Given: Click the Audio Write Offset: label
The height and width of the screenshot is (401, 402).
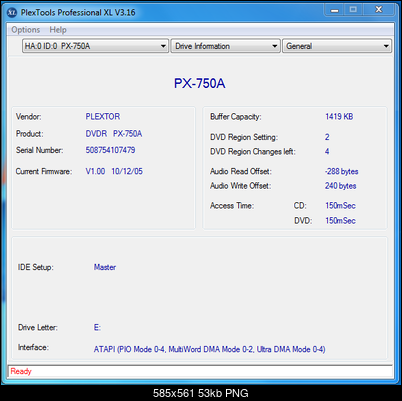Looking at the screenshot, I should point(240,186).
